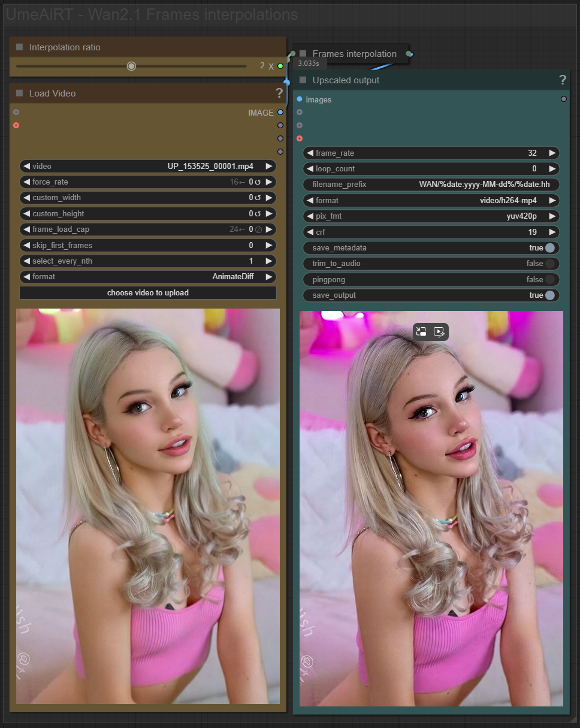
Task: Click the right arrow on the video field
Action: click(269, 166)
